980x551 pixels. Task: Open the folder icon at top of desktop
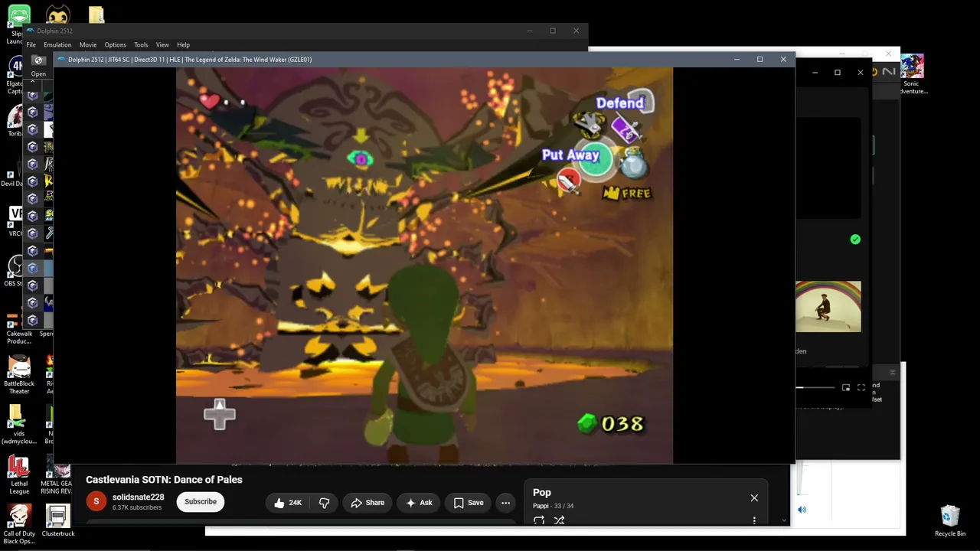pos(96,15)
